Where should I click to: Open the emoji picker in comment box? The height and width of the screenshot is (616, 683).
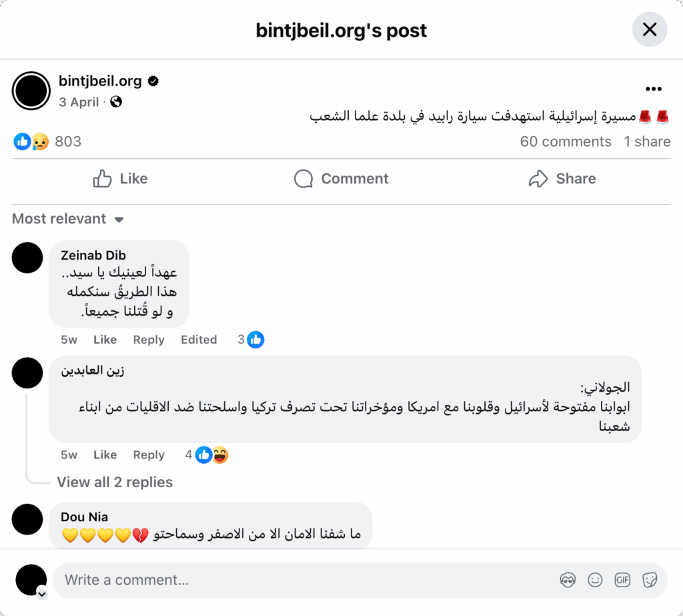[x=595, y=580]
